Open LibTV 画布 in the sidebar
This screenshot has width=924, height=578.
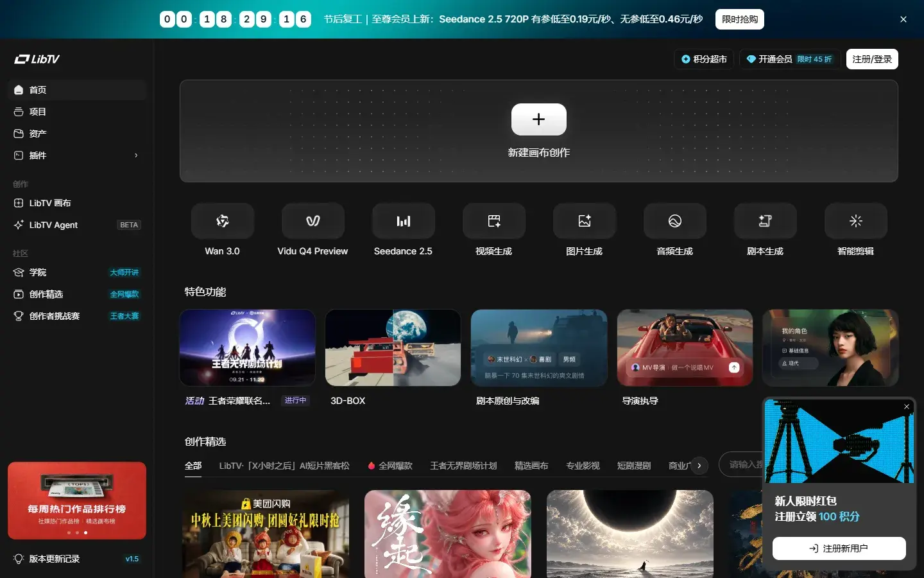(77, 203)
